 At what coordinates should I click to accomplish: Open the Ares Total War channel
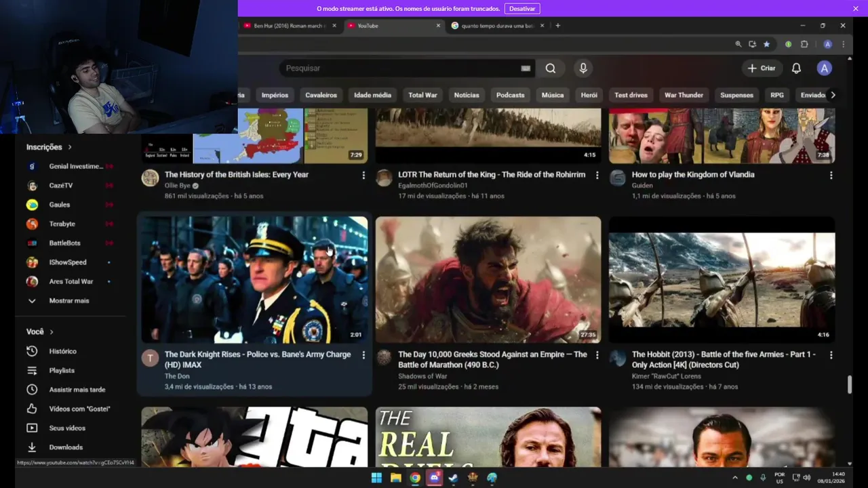71,281
